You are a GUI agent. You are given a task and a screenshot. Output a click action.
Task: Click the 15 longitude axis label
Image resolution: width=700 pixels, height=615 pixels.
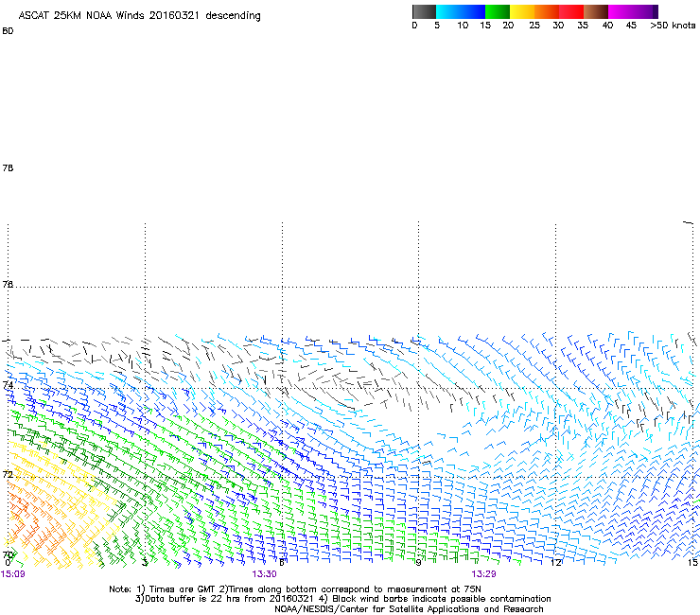(x=692, y=563)
